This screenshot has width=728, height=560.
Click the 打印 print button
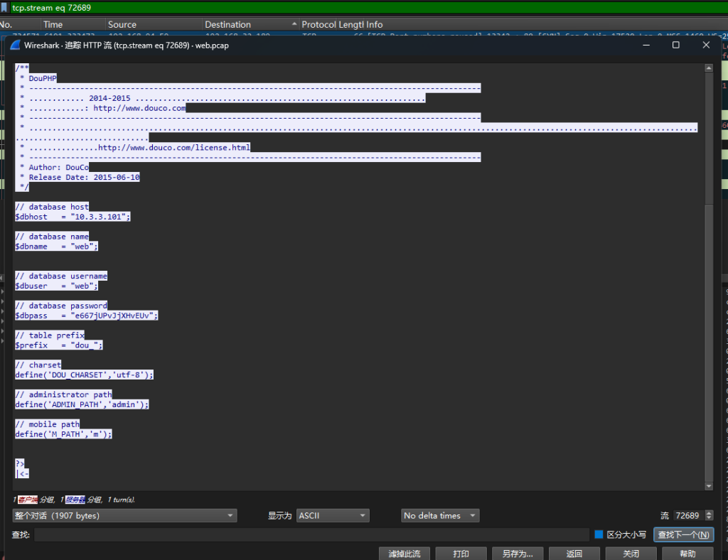(x=461, y=554)
